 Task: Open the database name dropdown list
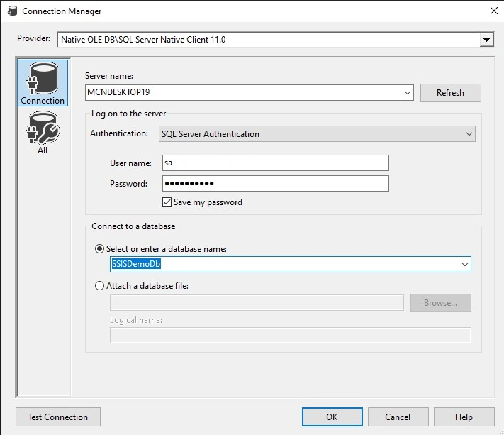(465, 265)
